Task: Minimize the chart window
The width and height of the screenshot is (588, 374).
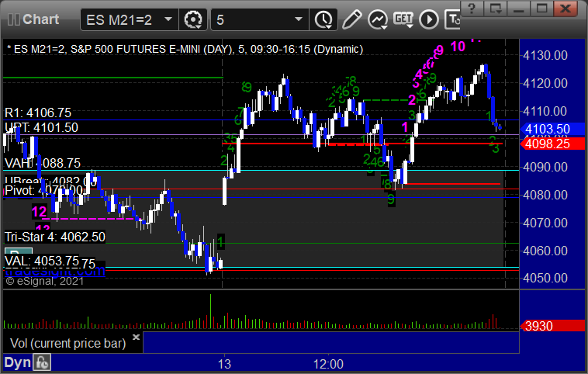Action: coord(518,9)
